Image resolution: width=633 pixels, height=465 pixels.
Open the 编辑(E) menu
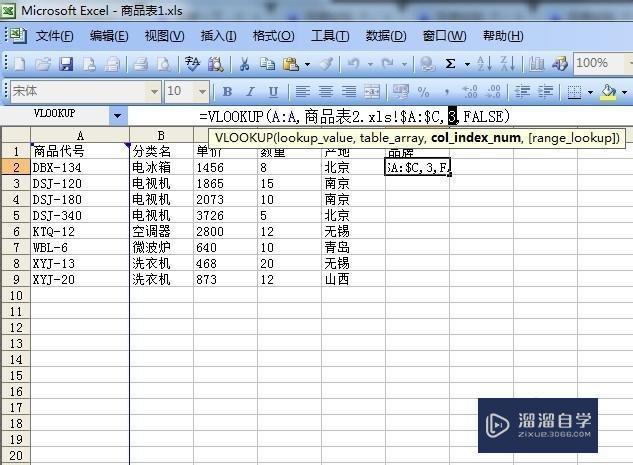[109, 36]
